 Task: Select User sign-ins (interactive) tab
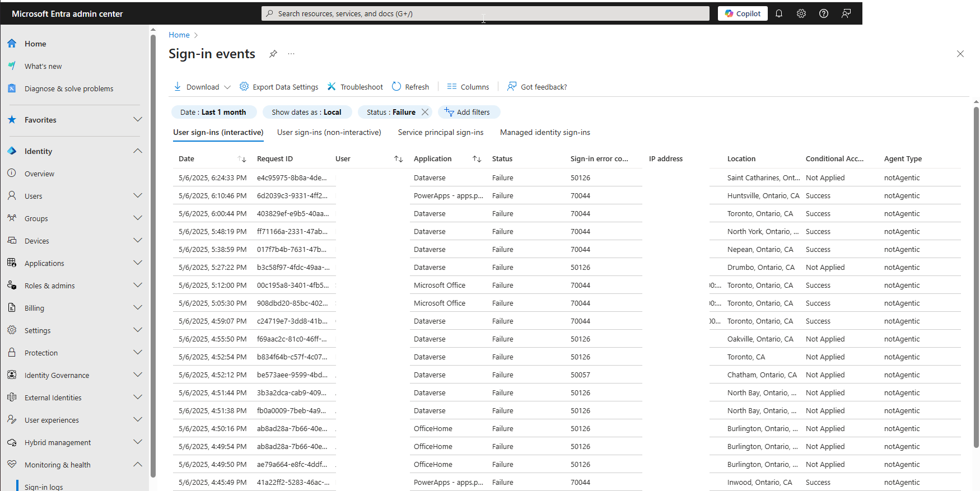[218, 132]
